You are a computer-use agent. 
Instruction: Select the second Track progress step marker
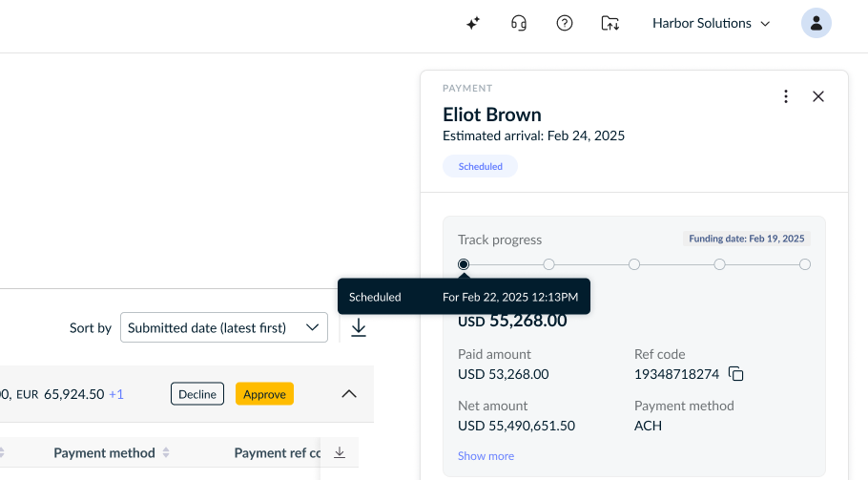coord(548,264)
